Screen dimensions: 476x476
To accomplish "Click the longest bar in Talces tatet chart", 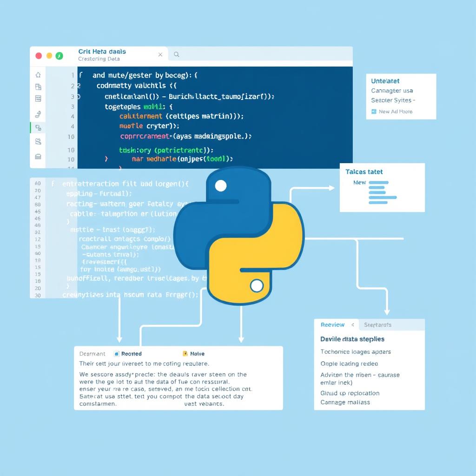I will [383, 198].
